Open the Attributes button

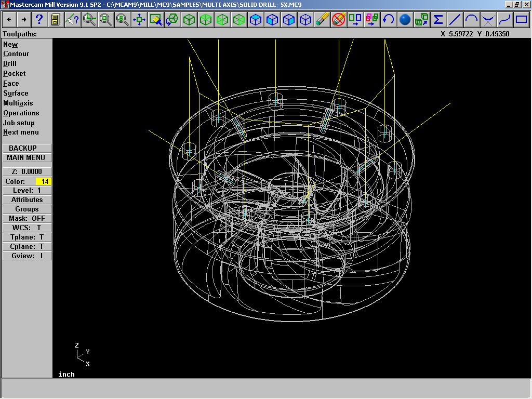27,199
